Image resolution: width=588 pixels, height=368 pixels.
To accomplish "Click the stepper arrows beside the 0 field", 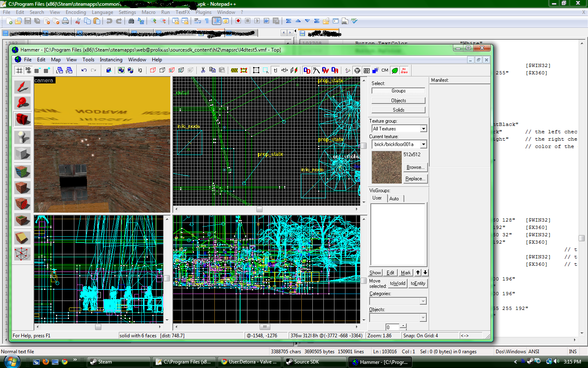I will pyautogui.click(x=403, y=327).
